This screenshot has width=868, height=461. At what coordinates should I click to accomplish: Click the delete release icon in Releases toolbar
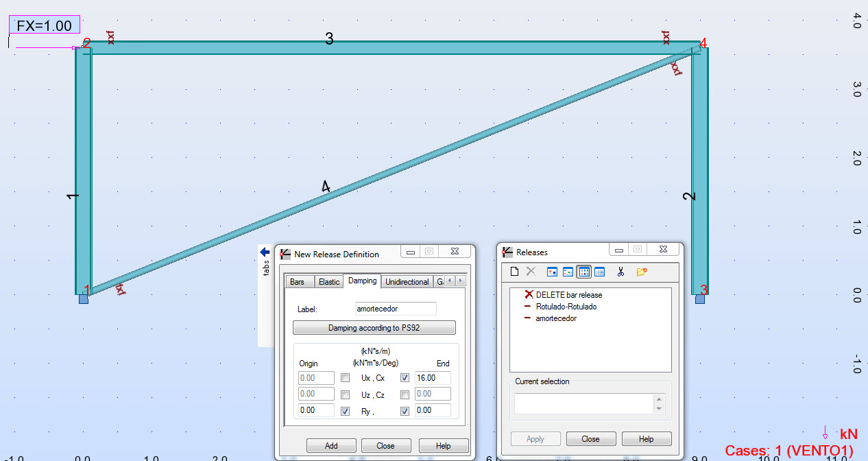click(531, 271)
